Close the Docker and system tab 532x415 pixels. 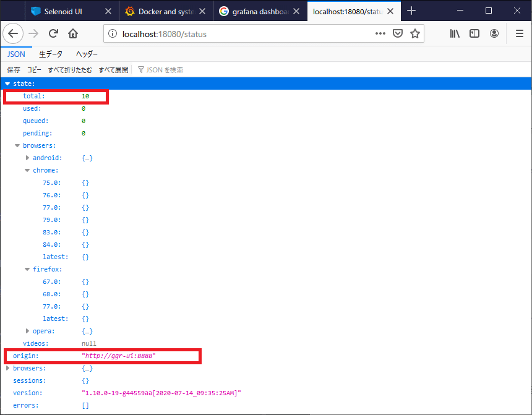[x=202, y=11]
